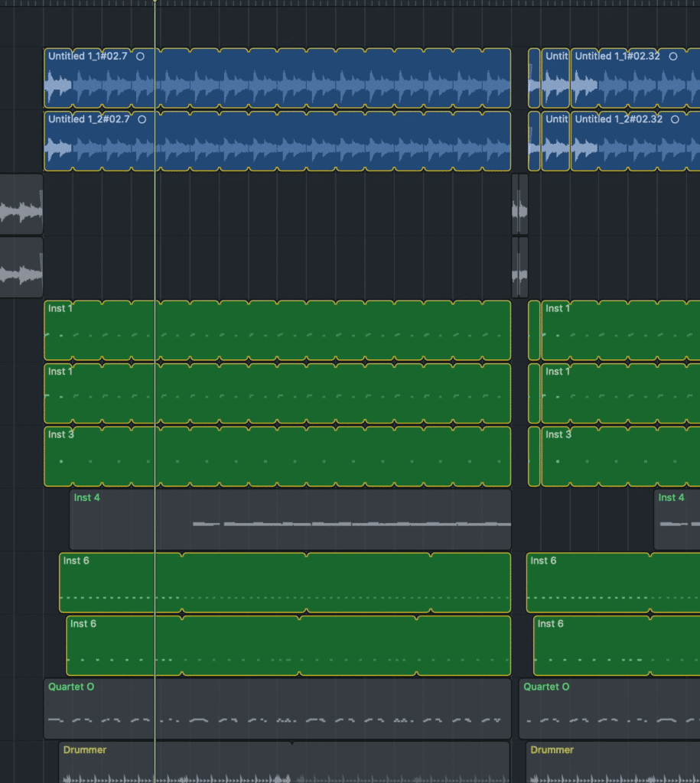This screenshot has height=783, width=700.
Task: Select the long Inst 3 MIDI region on the left
Action: click(x=277, y=456)
